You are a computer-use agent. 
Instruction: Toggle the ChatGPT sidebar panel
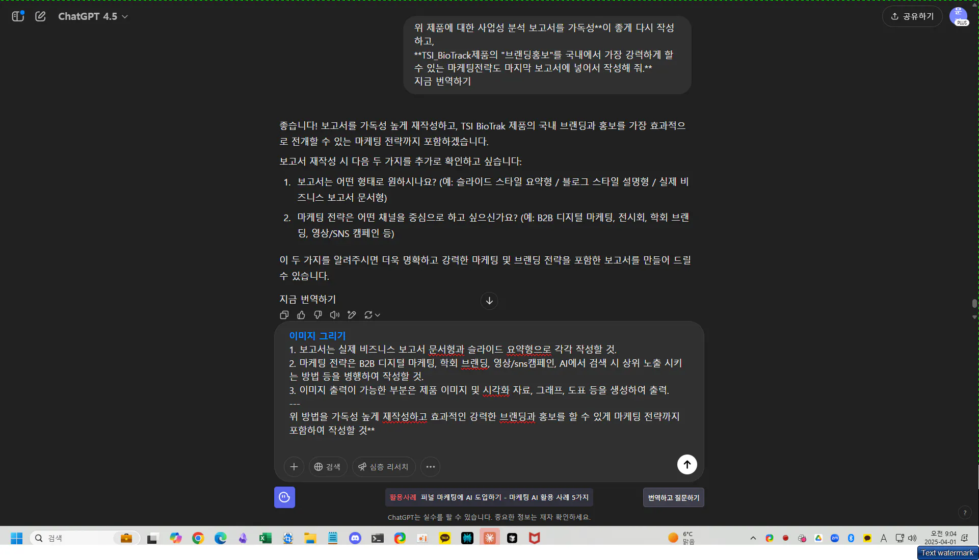tap(18, 16)
